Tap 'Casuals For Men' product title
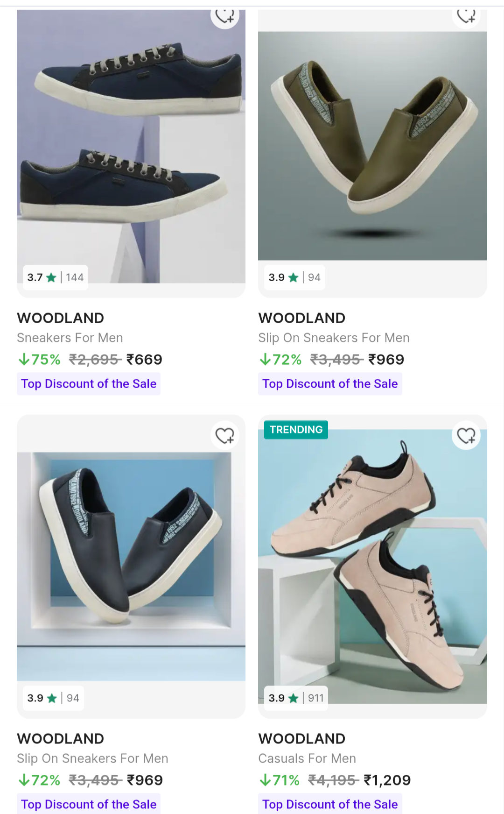504x814 pixels. point(307,758)
